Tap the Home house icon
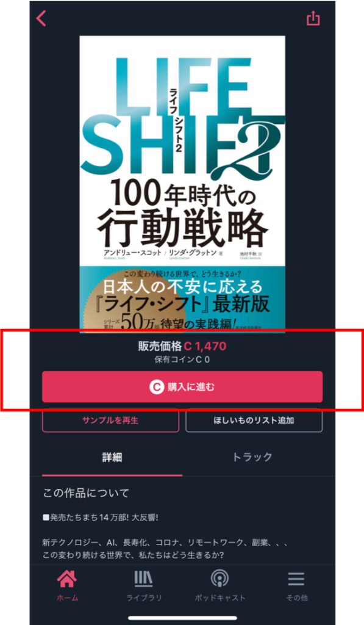This screenshot has width=364, height=625. coord(67,579)
